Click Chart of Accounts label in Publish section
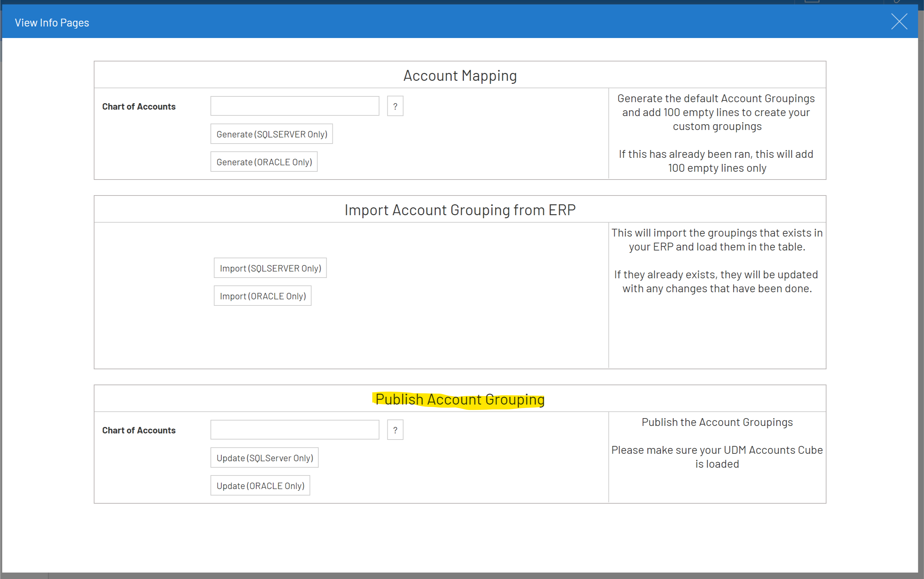 138,430
